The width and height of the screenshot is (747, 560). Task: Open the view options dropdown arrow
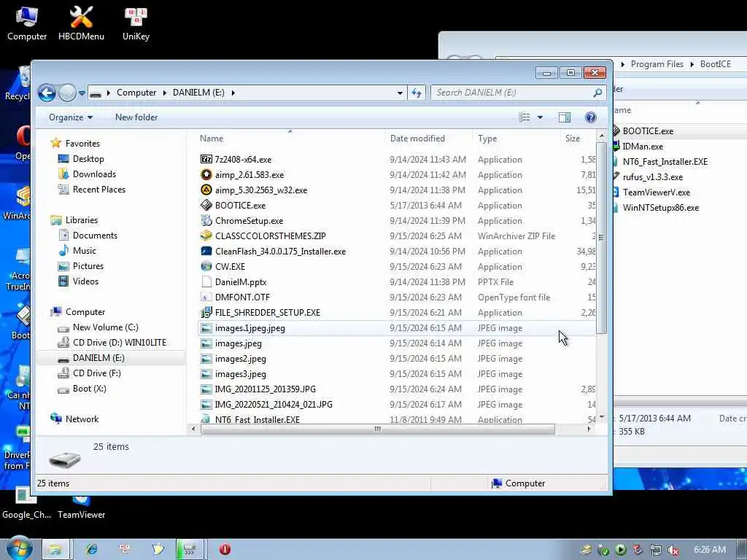pos(540,117)
